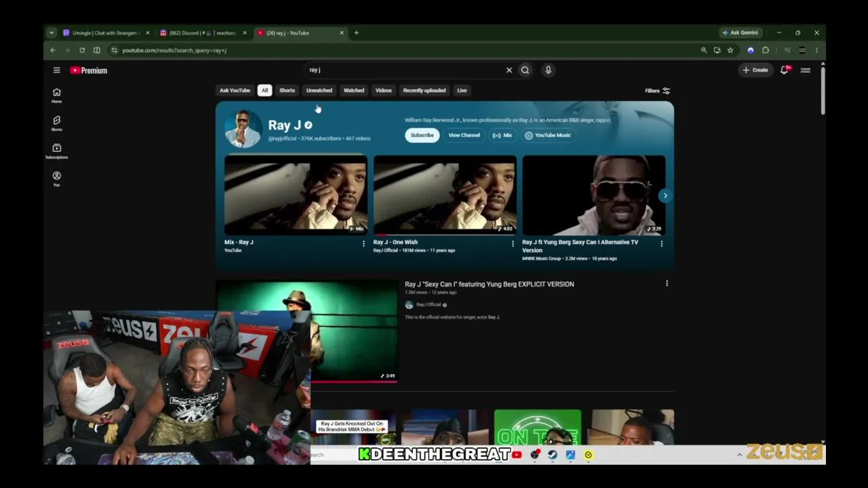Viewport: 868px width, 488px height.
Task: Reload the current page
Action: [x=82, y=50]
